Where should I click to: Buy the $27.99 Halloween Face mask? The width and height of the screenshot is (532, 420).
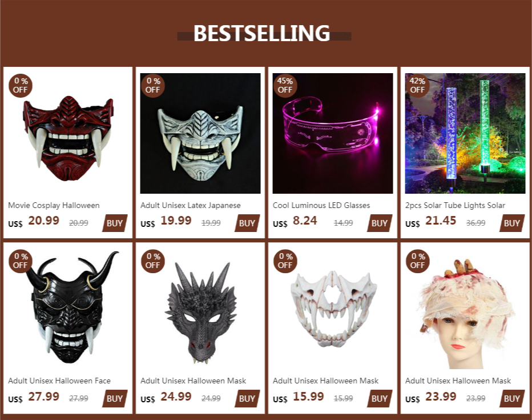click(x=115, y=399)
